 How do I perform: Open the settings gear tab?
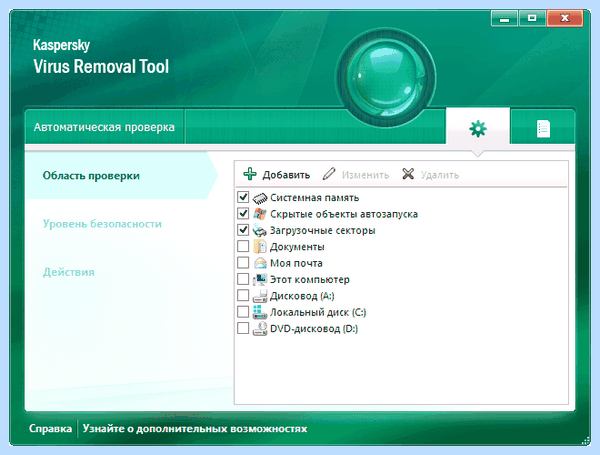click(x=478, y=128)
